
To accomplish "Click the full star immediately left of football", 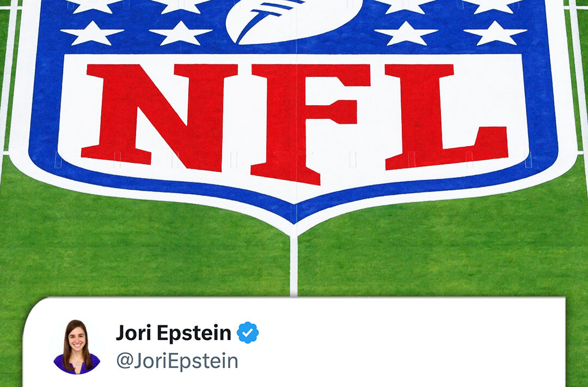I will [x=181, y=33].
